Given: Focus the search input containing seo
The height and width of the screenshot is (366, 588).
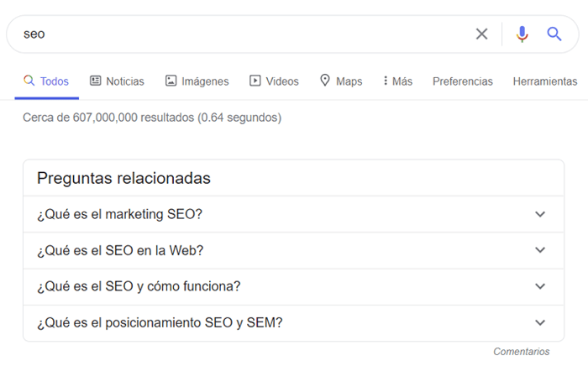Looking at the screenshot, I should [244, 34].
